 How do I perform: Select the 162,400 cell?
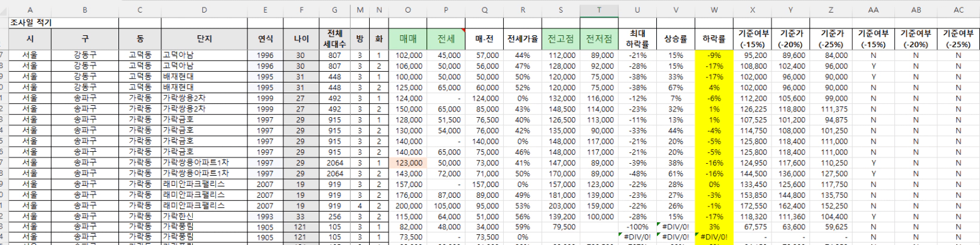790,205
